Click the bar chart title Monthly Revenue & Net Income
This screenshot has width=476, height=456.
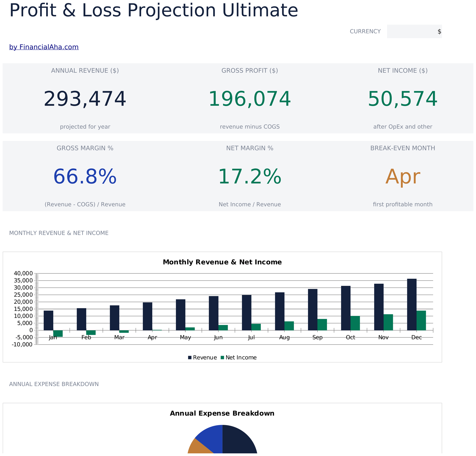coord(222,262)
